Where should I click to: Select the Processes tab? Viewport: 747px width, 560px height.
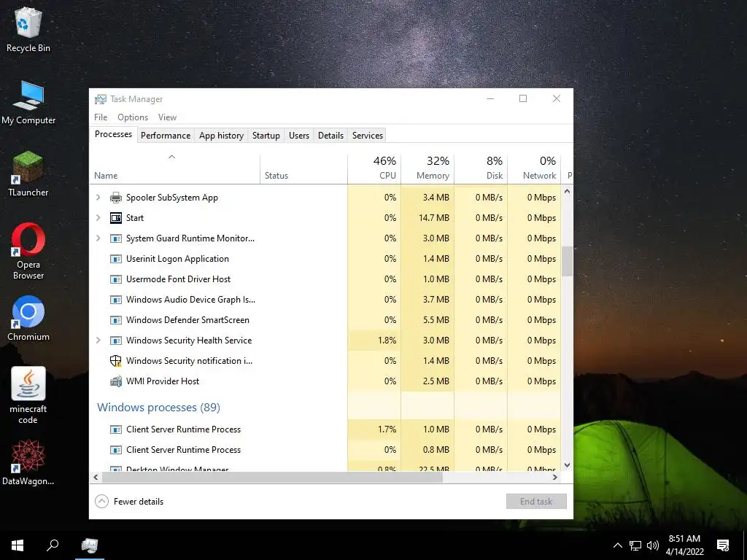[113, 134]
